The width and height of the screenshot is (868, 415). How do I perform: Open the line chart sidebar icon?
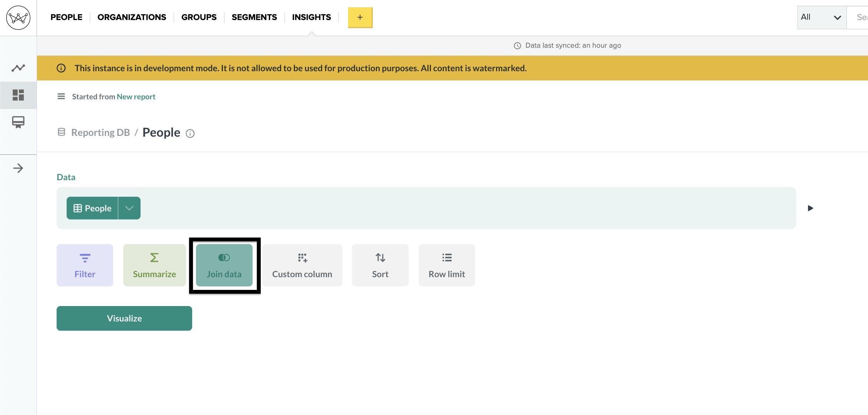point(18,68)
